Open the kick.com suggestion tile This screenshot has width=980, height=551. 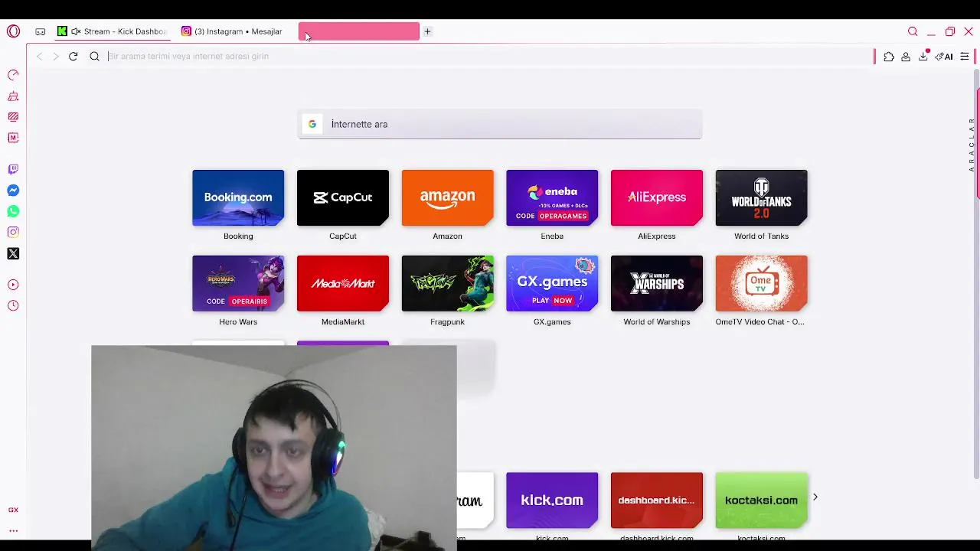click(x=552, y=500)
